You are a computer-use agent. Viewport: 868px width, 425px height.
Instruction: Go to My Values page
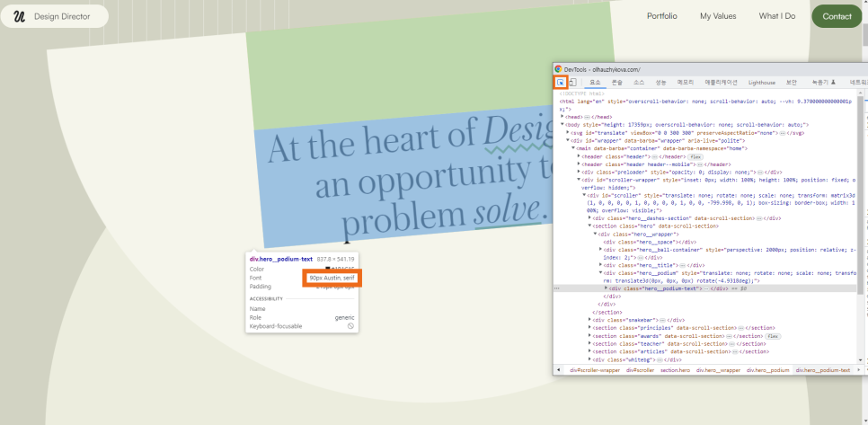coord(718,16)
